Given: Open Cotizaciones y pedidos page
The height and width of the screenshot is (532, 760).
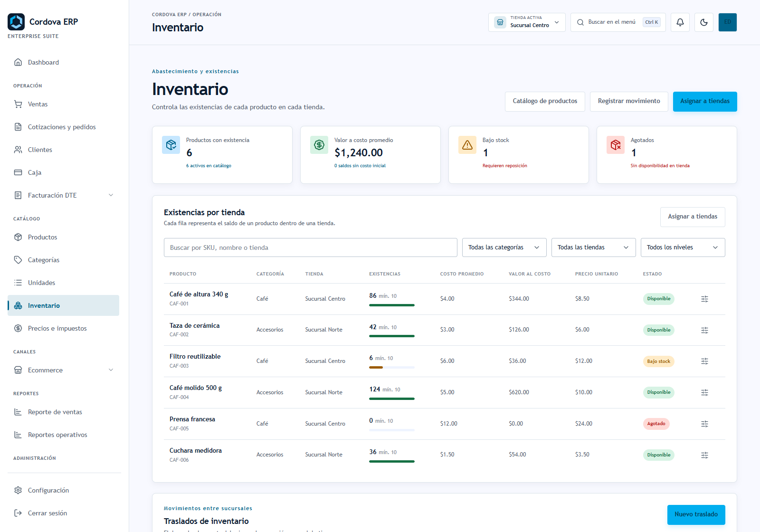Looking at the screenshot, I should pyautogui.click(x=63, y=127).
